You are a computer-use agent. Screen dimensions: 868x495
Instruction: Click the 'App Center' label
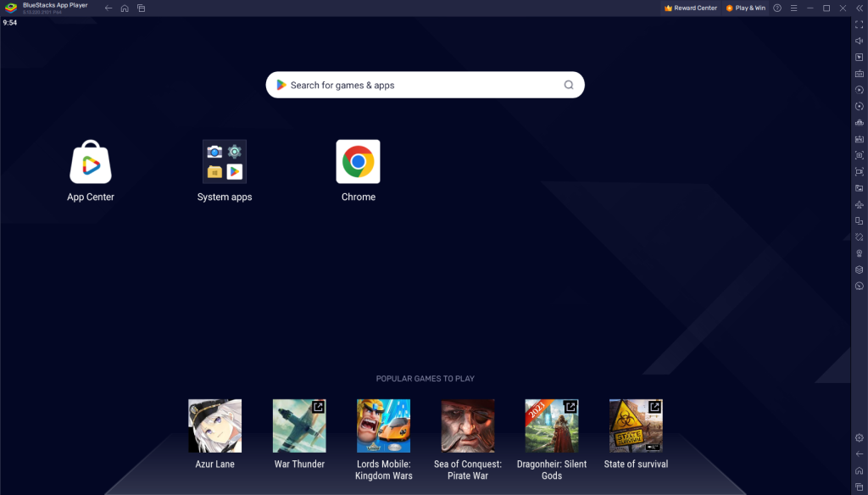[91, 197]
